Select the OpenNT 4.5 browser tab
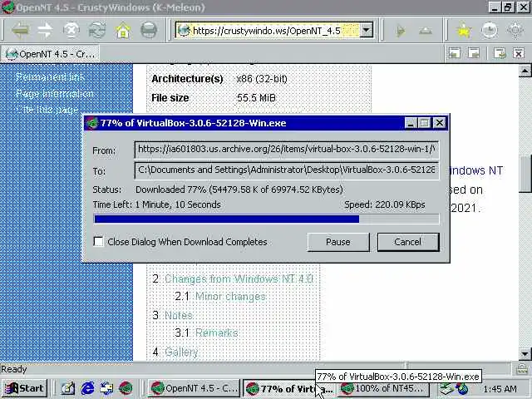Screen dimensions: 532x399 pyautogui.click(x=50, y=53)
